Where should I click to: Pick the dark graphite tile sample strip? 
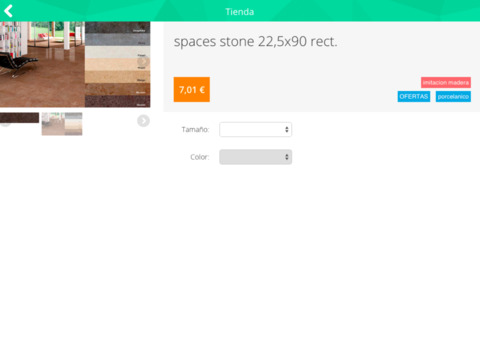pos(117,28)
